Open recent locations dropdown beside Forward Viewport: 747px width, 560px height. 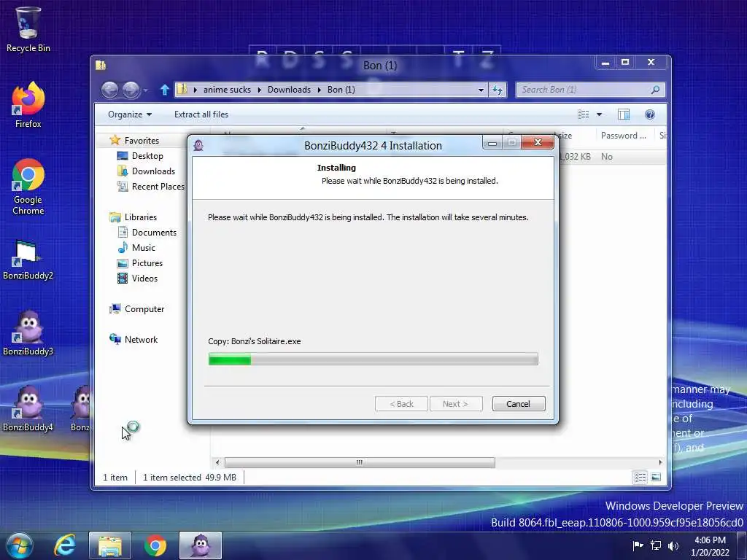coord(145,90)
